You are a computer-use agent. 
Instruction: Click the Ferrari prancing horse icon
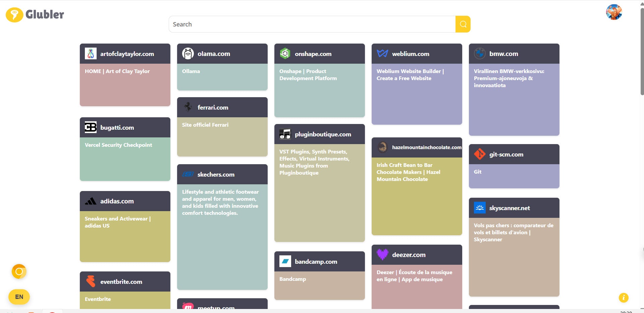coord(188,107)
